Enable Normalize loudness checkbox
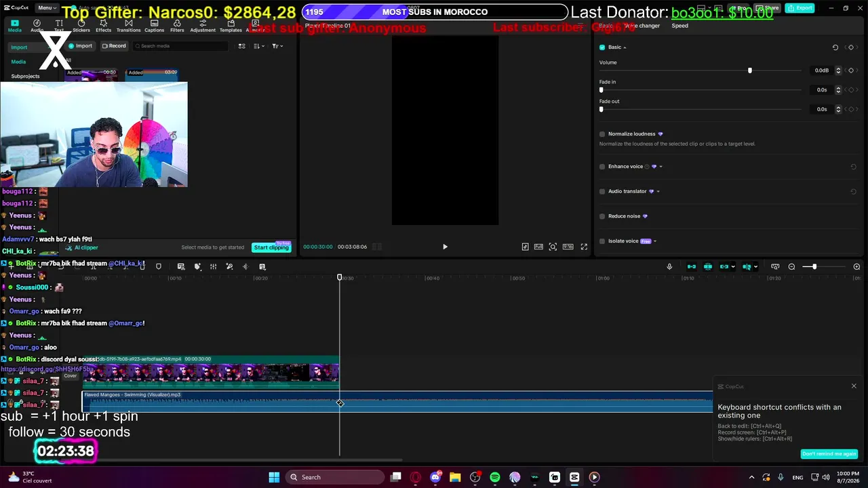 (602, 134)
